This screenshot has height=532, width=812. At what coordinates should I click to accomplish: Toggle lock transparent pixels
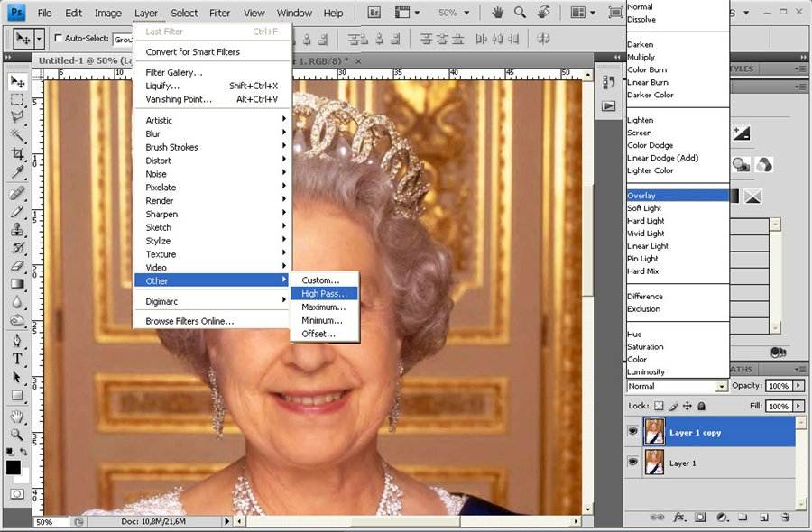pos(659,406)
